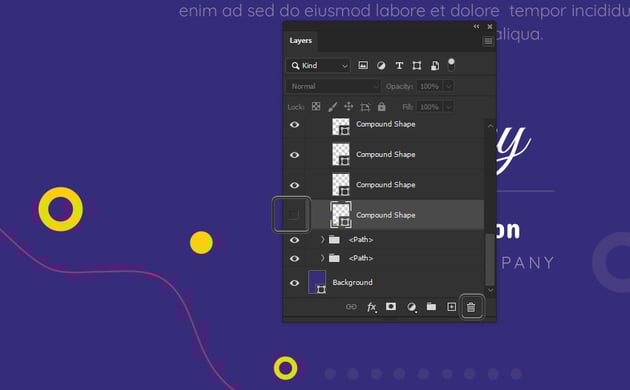Filter layers by pixel layer icon
630x390 pixels.
(363, 65)
